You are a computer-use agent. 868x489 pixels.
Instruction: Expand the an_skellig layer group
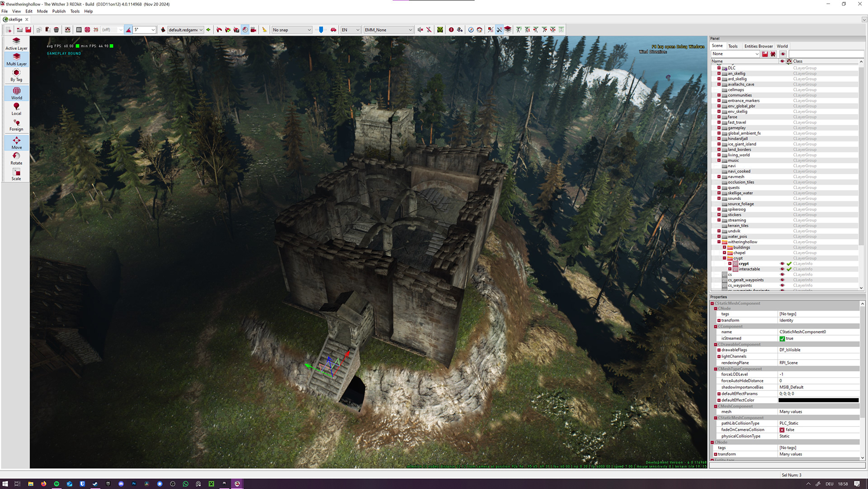719,73
